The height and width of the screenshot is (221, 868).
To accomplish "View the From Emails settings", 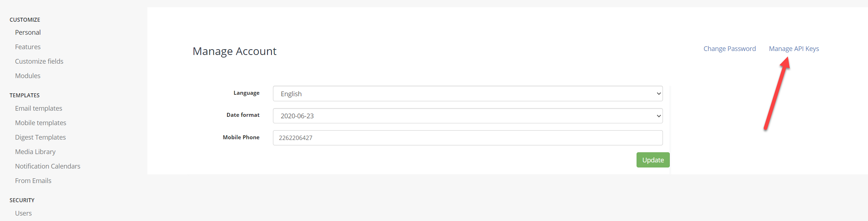I will pyautogui.click(x=33, y=180).
